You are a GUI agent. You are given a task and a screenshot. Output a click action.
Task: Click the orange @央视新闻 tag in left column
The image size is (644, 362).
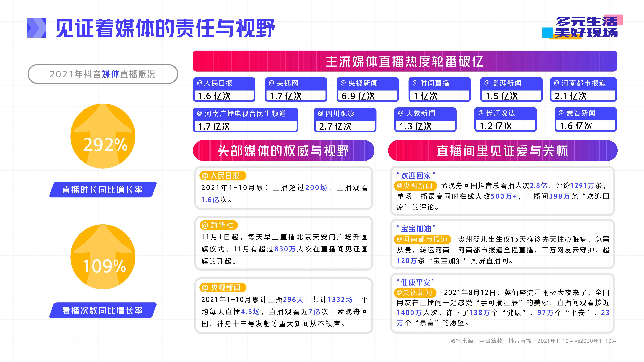click(x=223, y=288)
